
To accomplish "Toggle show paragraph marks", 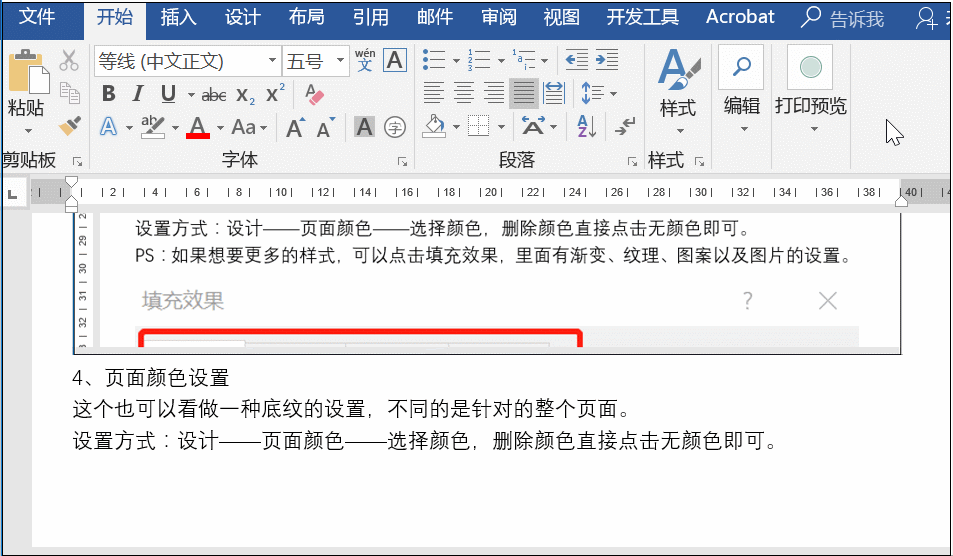I will (625, 127).
